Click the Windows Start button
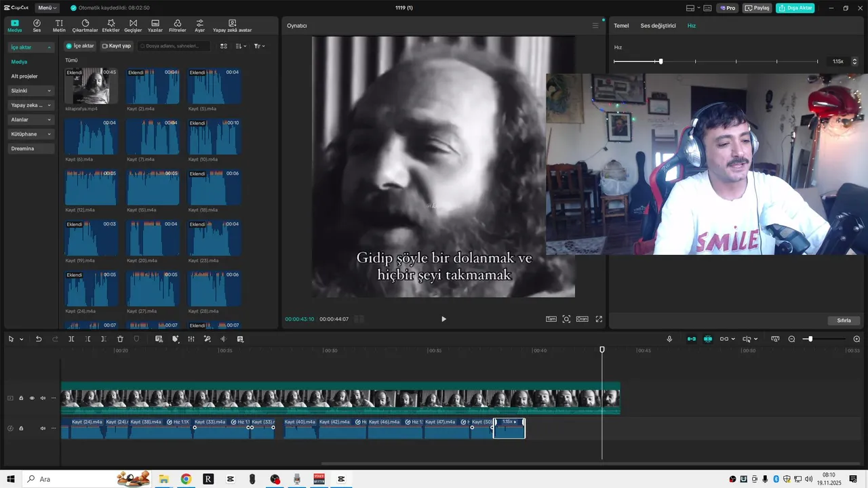The width and height of the screenshot is (868, 488). pos(11,479)
